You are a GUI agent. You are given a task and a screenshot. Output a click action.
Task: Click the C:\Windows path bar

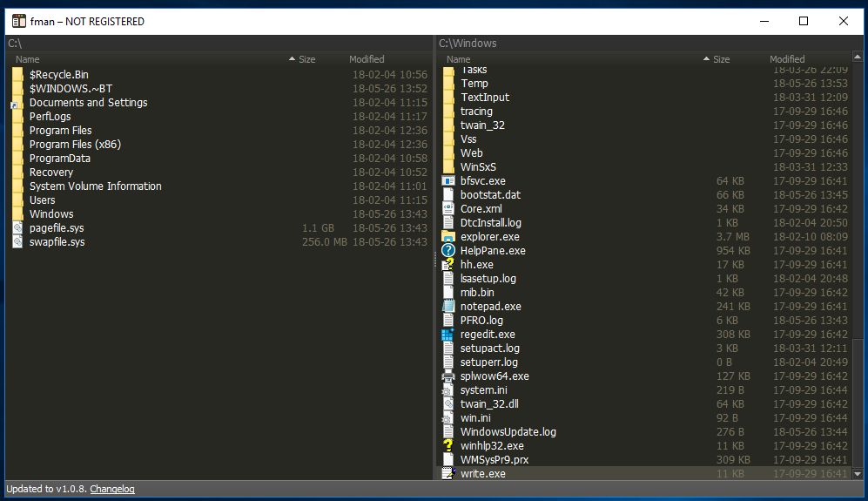click(649, 44)
